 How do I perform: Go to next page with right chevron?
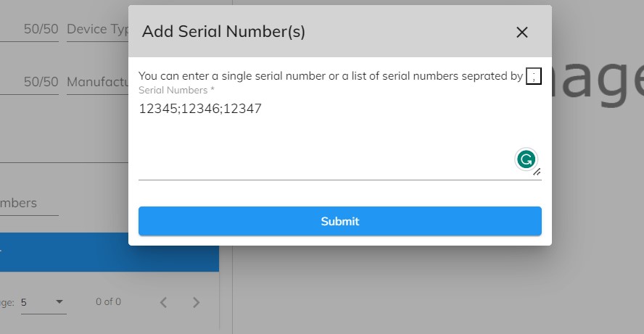197,302
